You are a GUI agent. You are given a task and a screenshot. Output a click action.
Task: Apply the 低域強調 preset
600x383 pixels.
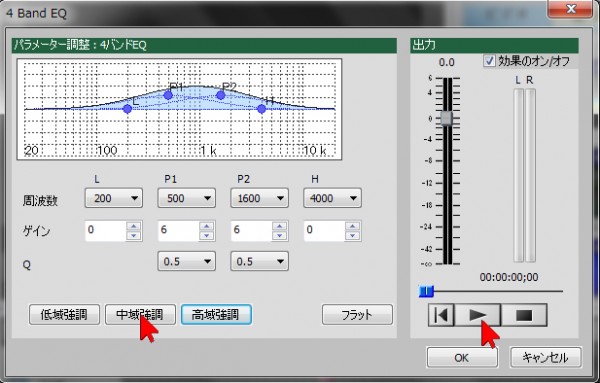64,315
